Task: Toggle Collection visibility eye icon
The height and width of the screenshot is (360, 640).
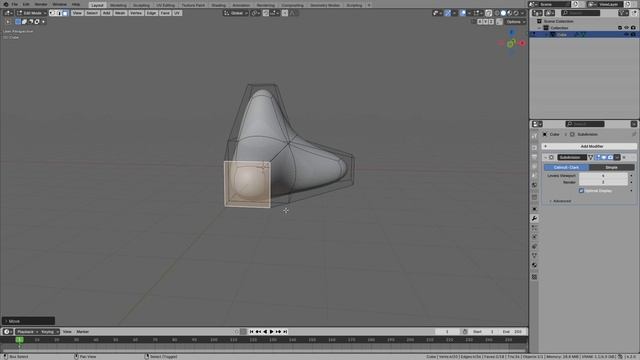Action: click(x=627, y=28)
